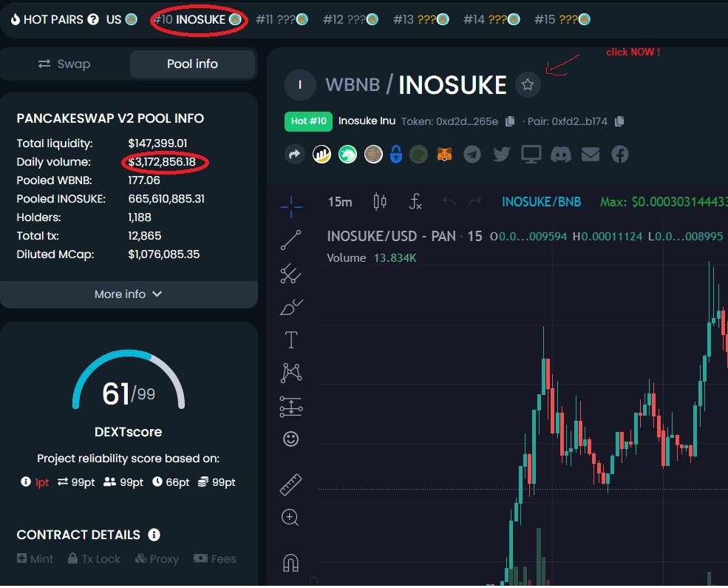Copy the token address 0xd2d...265e

(510, 121)
